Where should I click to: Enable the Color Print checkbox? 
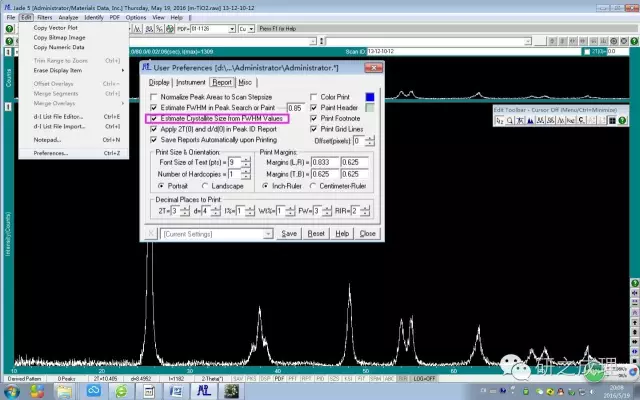coord(313,97)
